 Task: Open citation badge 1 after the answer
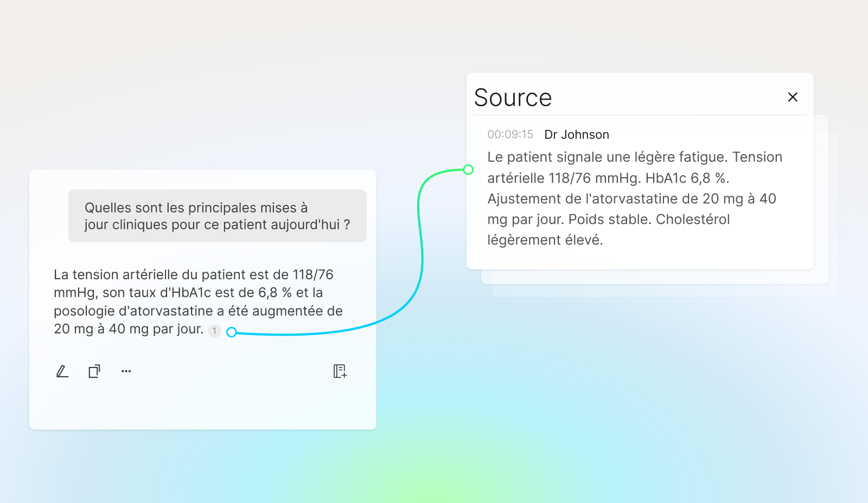pos(215,331)
